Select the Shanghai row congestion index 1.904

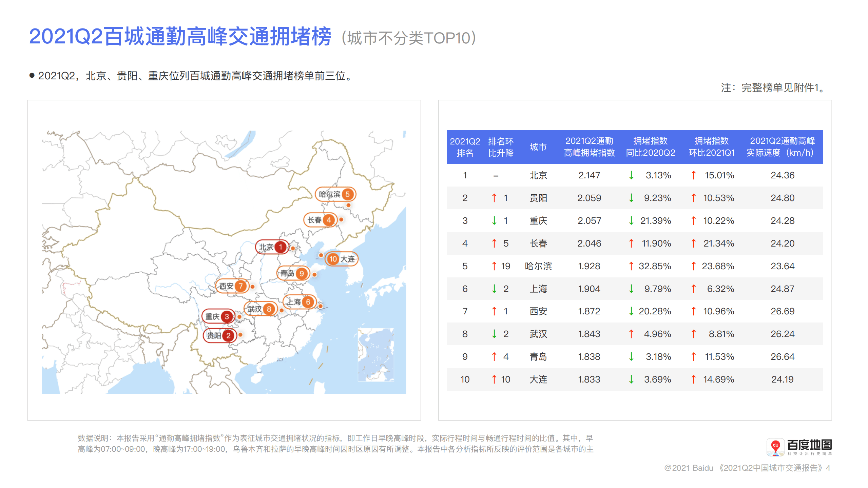(x=589, y=289)
